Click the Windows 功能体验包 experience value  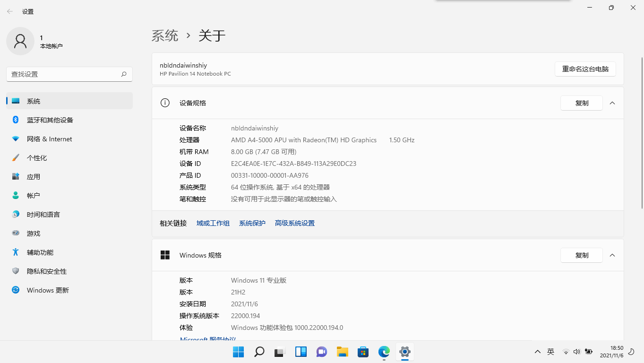coord(287,328)
